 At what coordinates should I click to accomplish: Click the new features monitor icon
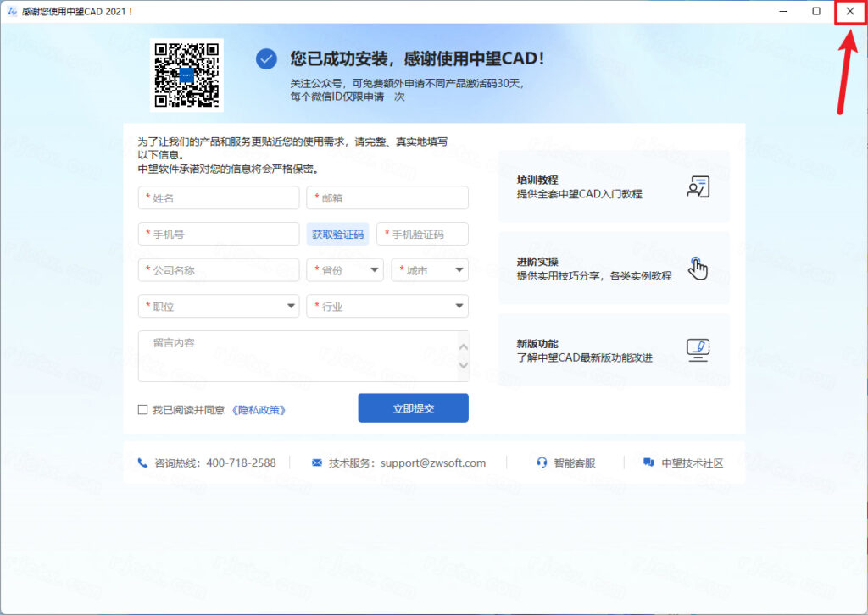(x=697, y=350)
